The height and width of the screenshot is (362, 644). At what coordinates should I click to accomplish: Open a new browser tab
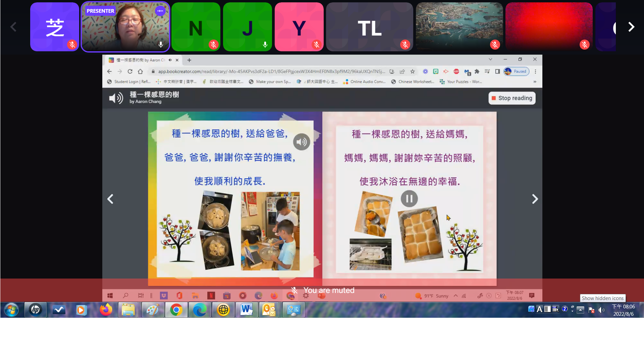(x=189, y=60)
